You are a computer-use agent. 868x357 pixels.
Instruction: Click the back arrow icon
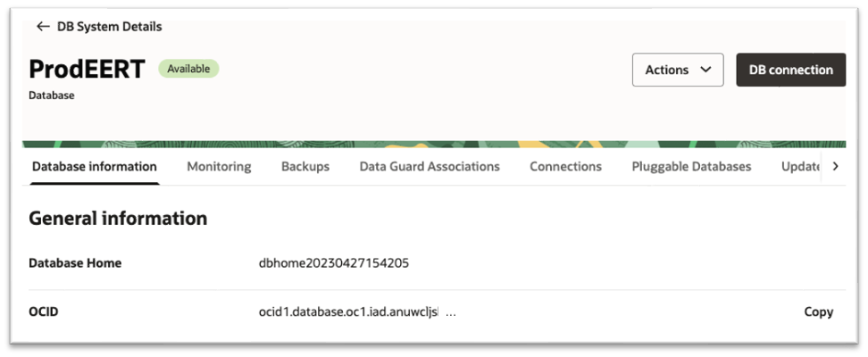point(42,27)
